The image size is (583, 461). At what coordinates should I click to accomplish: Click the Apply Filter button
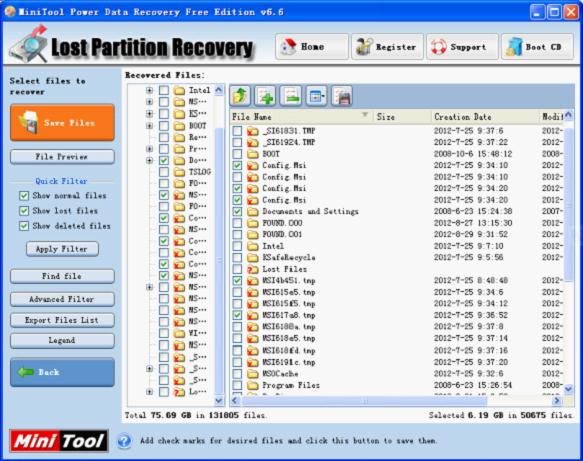coord(62,249)
